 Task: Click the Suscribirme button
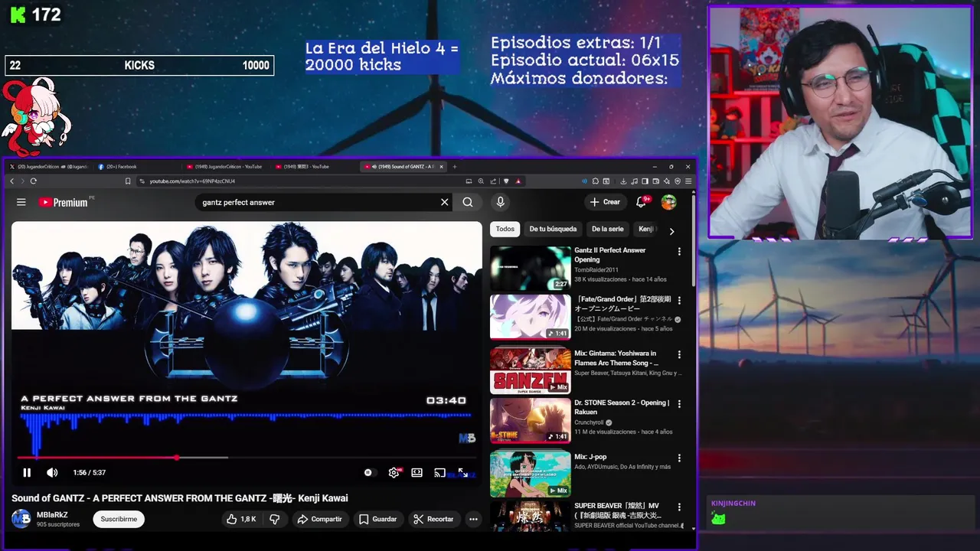[119, 519]
